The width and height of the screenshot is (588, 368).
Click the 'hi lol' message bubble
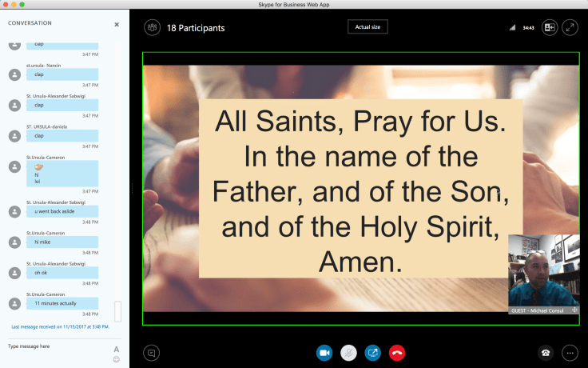pos(62,174)
